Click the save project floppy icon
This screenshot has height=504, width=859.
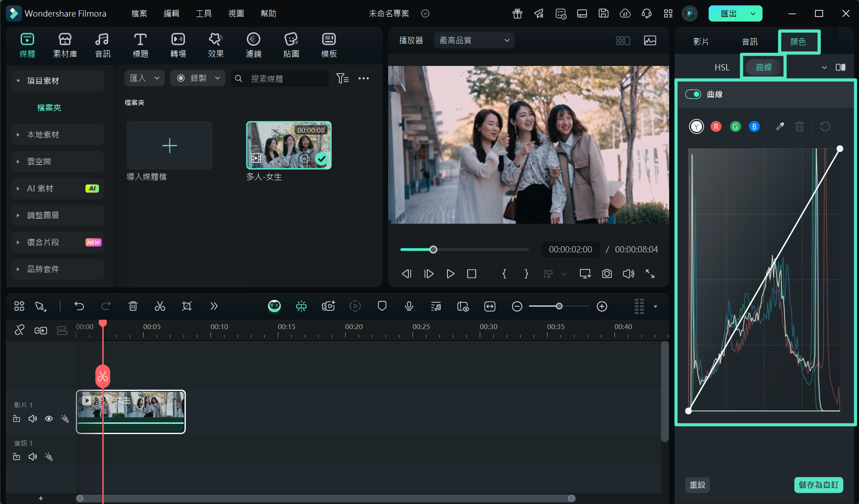[604, 13]
